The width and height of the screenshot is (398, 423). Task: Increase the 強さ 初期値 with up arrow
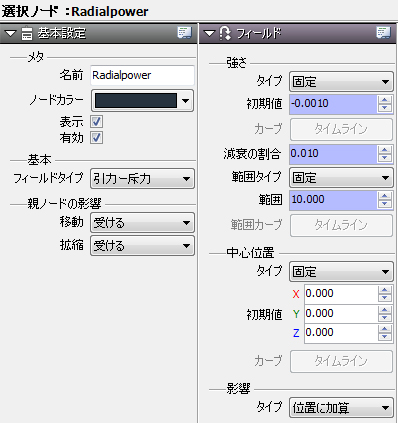tap(385, 100)
